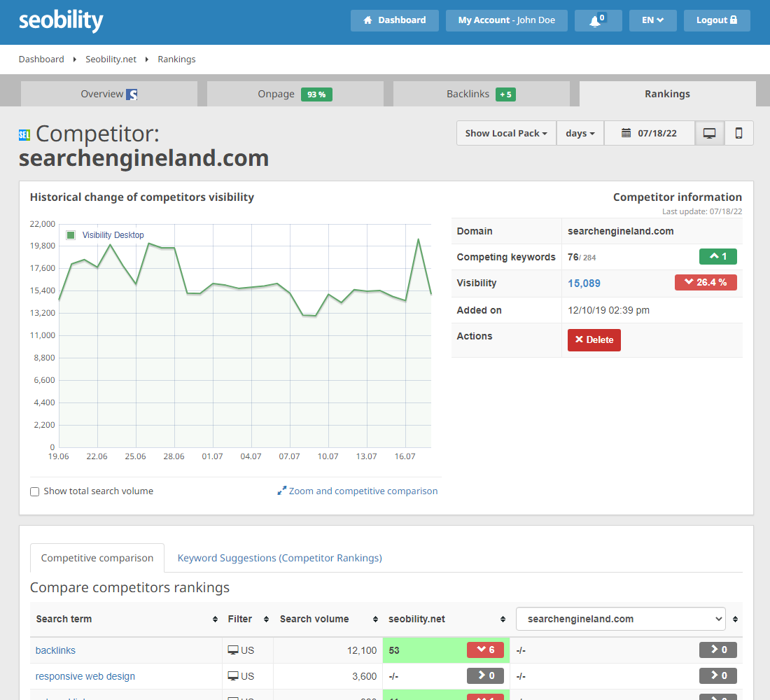770x700 pixels.
Task: Click the home icon on the Dashboard button
Action: pos(367,20)
